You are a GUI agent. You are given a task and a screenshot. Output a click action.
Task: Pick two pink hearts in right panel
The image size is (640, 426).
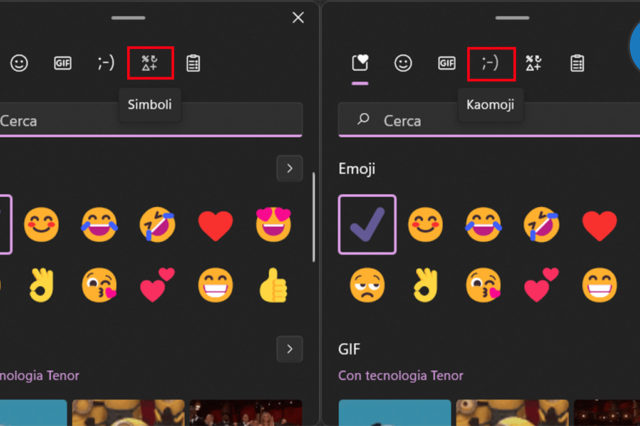click(x=541, y=285)
